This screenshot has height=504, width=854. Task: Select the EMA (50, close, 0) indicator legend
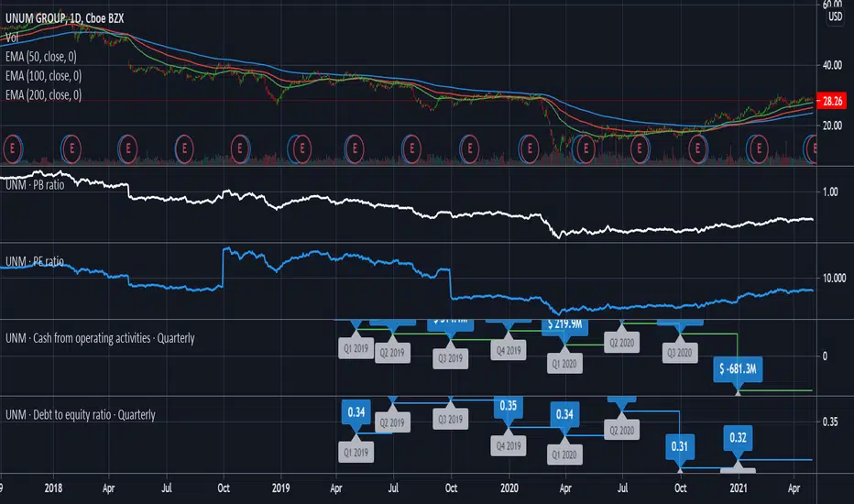pyautogui.click(x=41, y=57)
